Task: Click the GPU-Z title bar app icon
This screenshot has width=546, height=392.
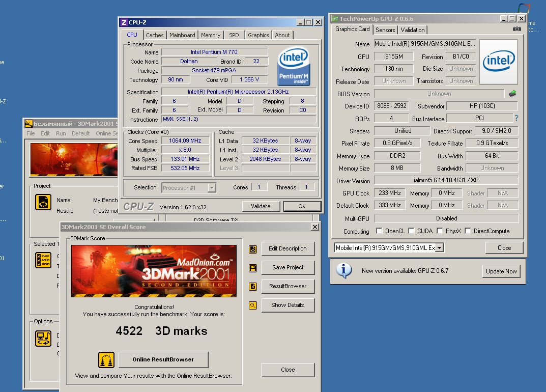Action: pyautogui.click(x=335, y=19)
